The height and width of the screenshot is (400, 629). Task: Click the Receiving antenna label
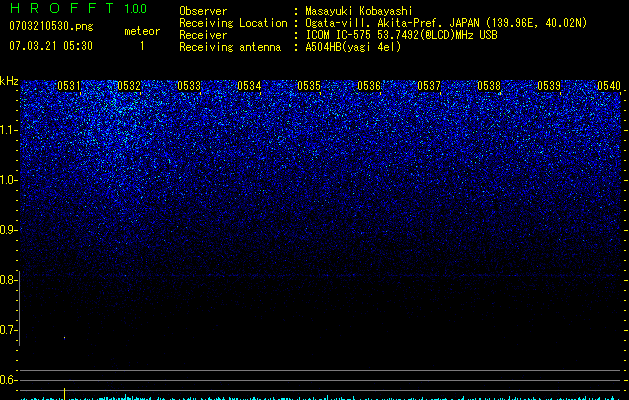coord(230,47)
